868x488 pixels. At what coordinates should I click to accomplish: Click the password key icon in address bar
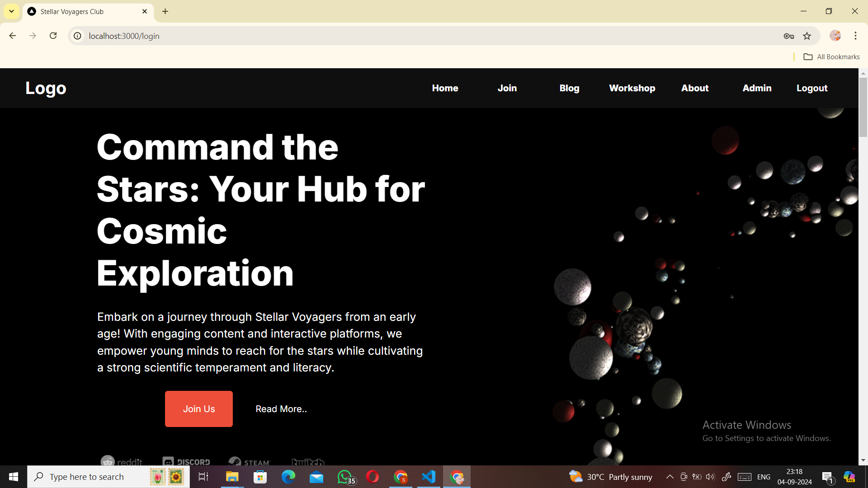789,36
